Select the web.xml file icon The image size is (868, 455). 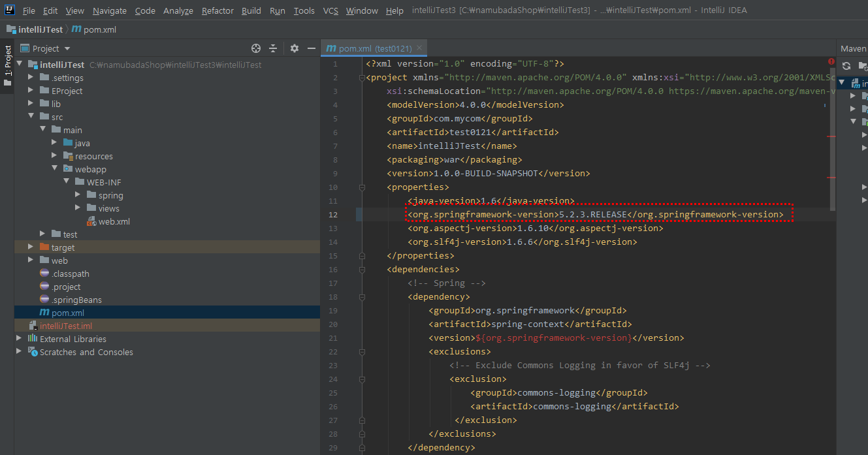click(x=91, y=221)
